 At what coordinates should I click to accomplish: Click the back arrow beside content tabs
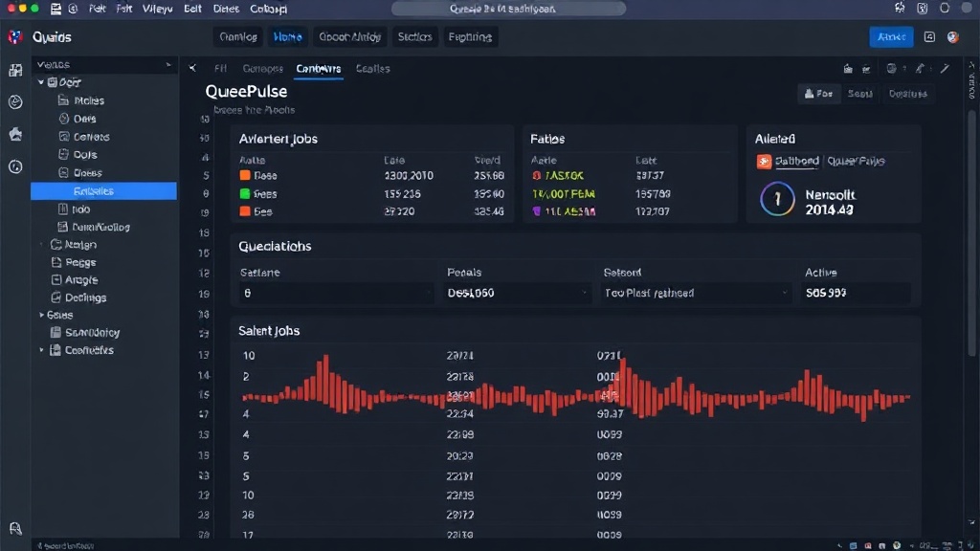click(x=192, y=68)
